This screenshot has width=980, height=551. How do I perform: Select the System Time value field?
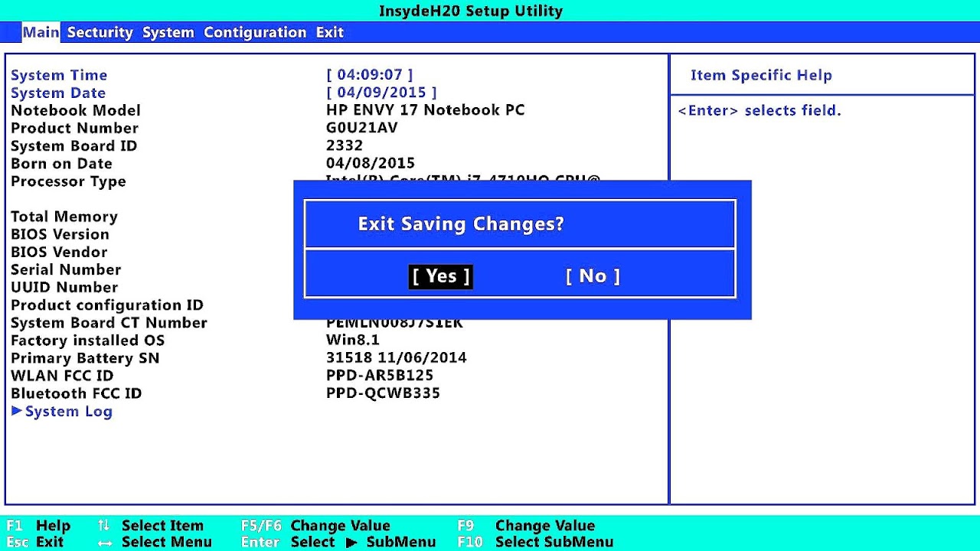tap(370, 75)
